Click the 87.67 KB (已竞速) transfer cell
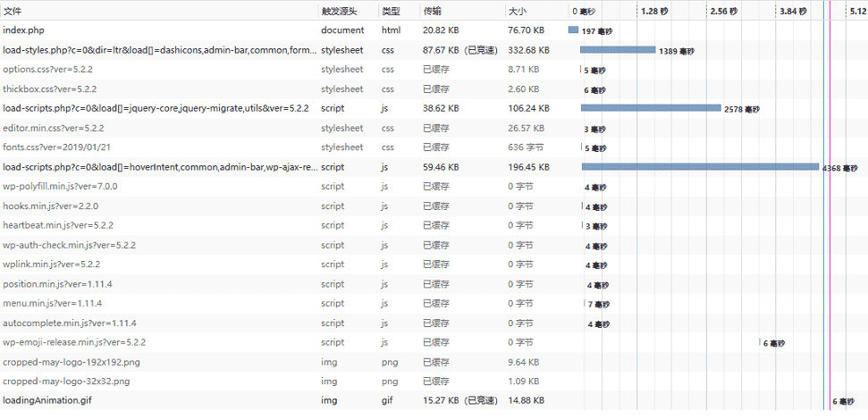Screen dimensions: 868x420 point(460,50)
